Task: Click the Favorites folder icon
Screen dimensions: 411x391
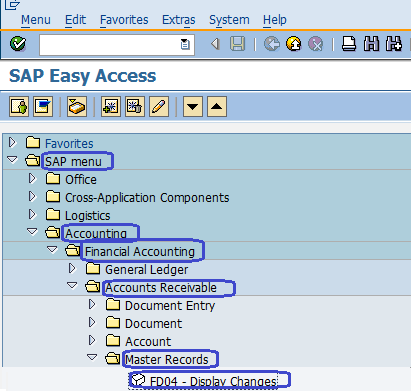Action: [33, 142]
